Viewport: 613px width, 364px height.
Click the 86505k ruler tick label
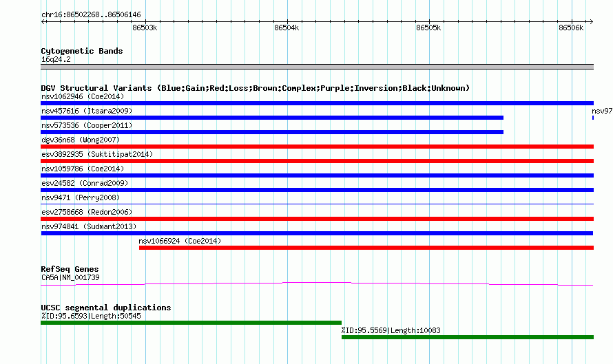point(428,28)
